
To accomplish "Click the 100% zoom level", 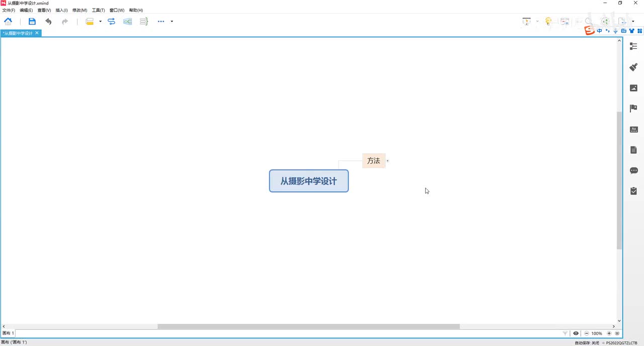I will 597,333.
